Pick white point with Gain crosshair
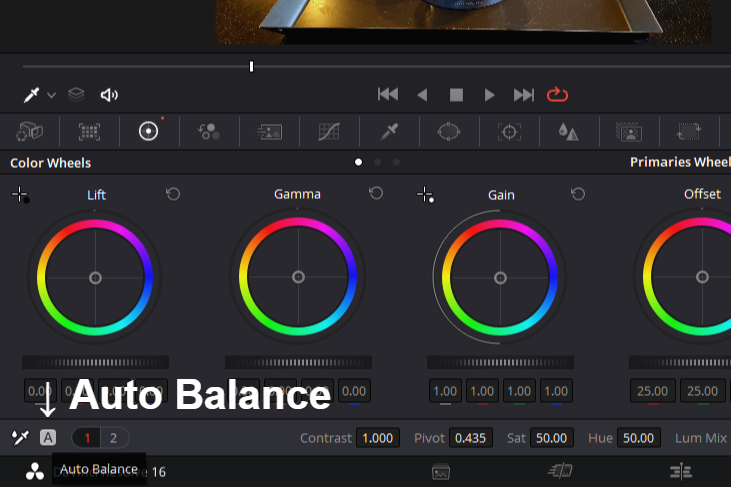The width and height of the screenshot is (731, 487). pyautogui.click(x=425, y=195)
